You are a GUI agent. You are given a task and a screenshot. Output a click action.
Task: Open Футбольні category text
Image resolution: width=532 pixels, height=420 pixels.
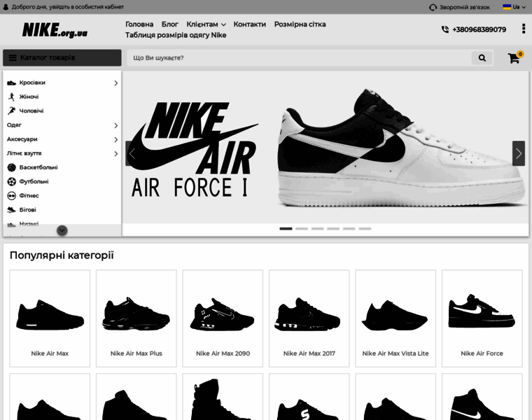coord(34,182)
